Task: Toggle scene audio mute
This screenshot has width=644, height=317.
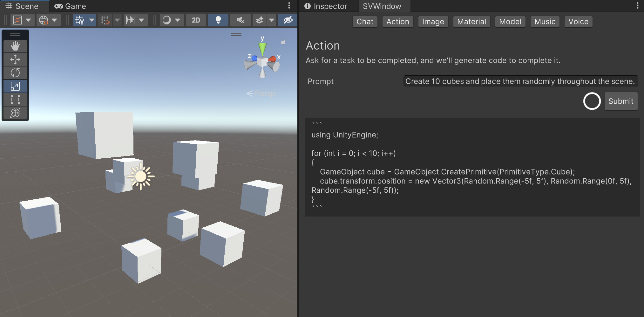Action: coord(241,20)
